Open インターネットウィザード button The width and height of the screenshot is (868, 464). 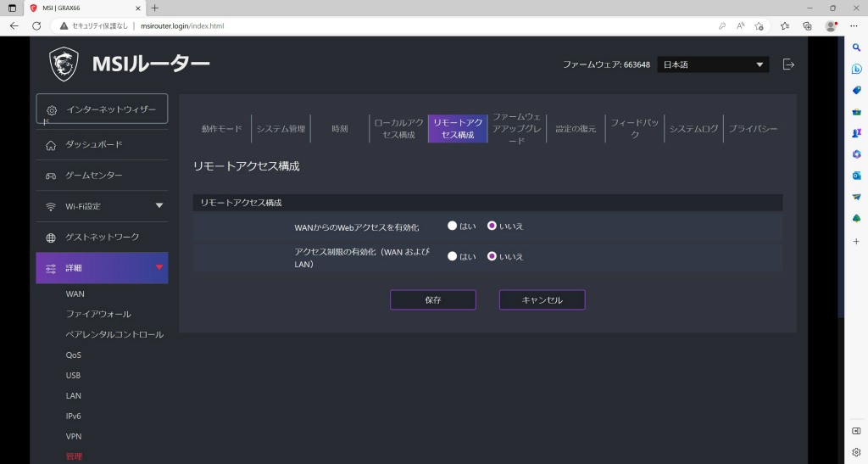(102, 109)
